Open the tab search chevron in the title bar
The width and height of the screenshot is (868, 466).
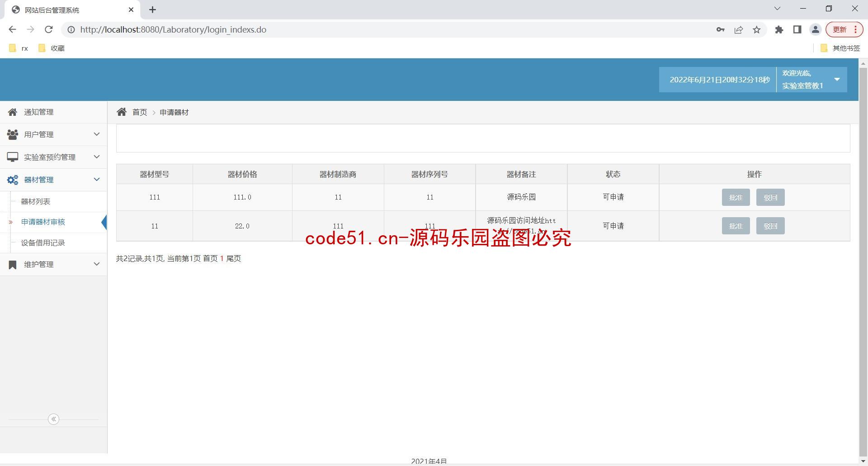point(777,9)
